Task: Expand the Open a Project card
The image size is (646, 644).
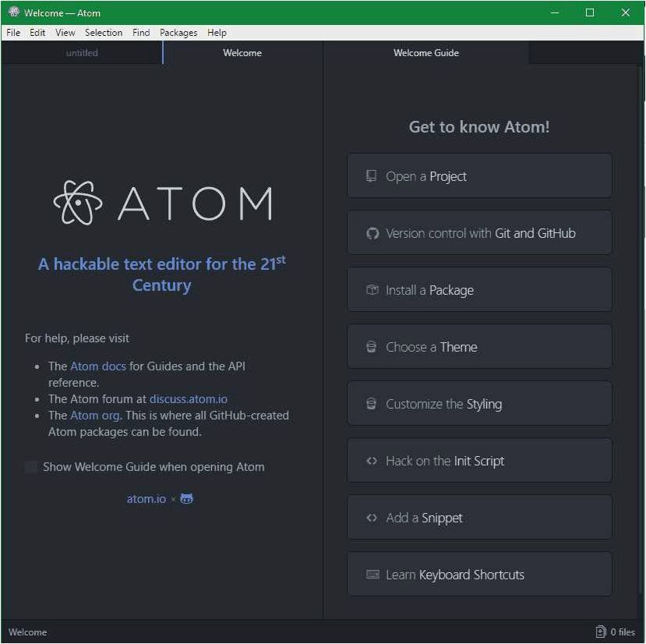Action: point(479,176)
